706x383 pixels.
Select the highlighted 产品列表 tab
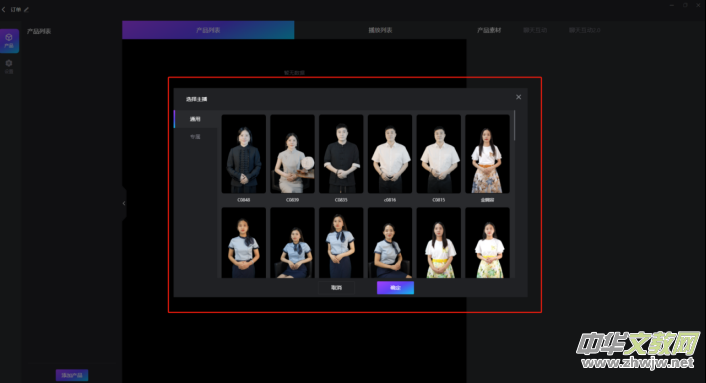pyautogui.click(x=208, y=30)
